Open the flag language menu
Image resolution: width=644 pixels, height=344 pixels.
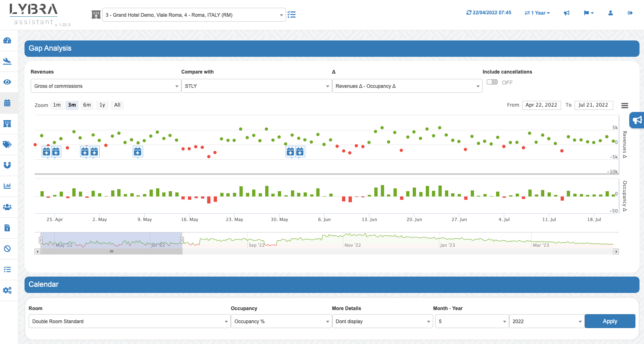(588, 13)
